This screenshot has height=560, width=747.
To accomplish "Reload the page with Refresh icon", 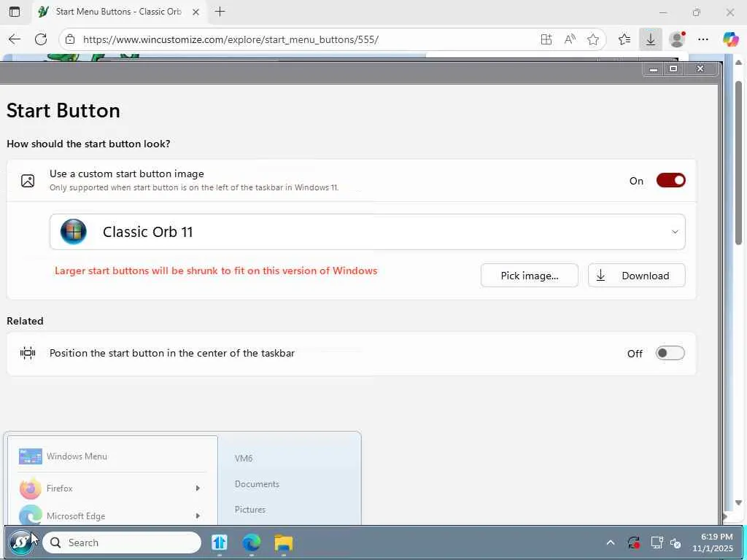I will point(41,39).
